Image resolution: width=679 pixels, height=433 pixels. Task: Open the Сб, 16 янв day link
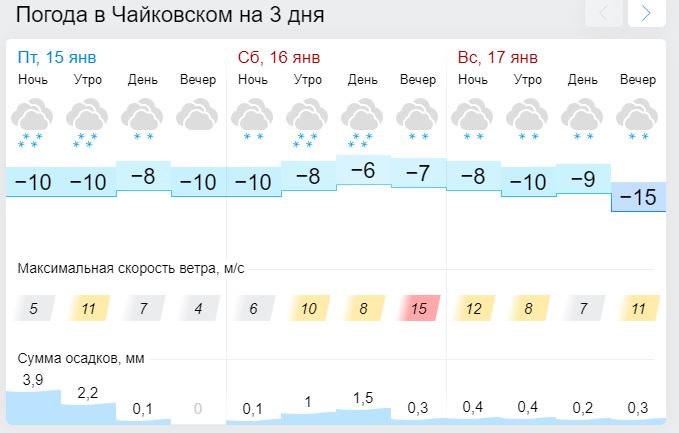[x=279, y=57]
